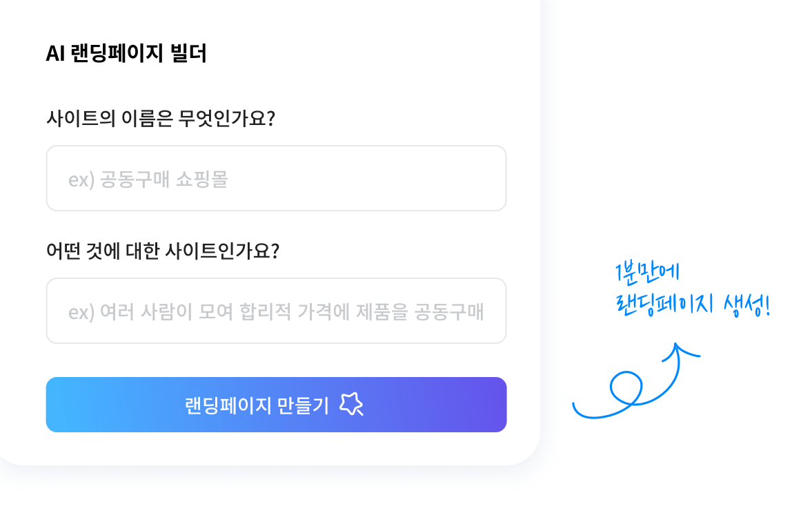Click the 여러 사람이 모여 placeholder text
Screen dimensions: 812x511
click(166, 312)
